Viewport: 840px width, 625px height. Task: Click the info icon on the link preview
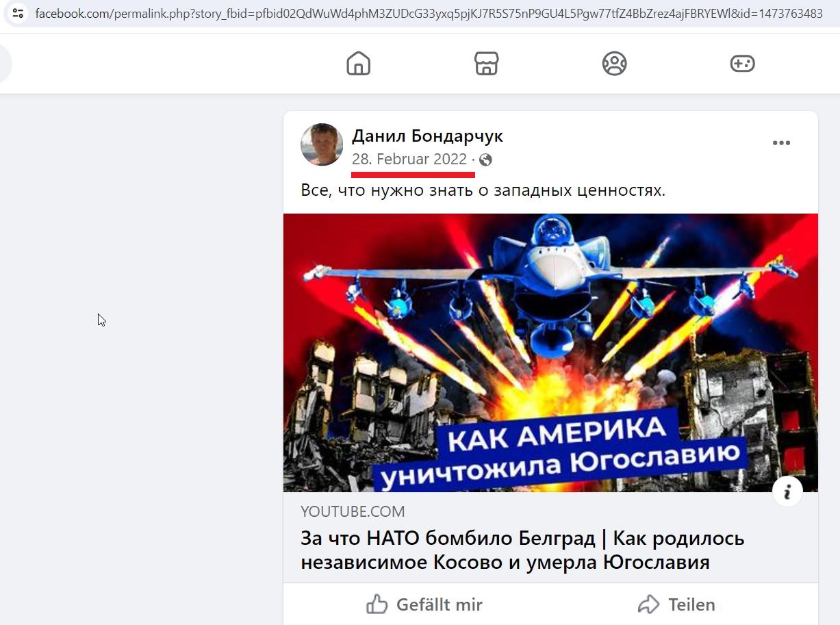pos(787,492)
